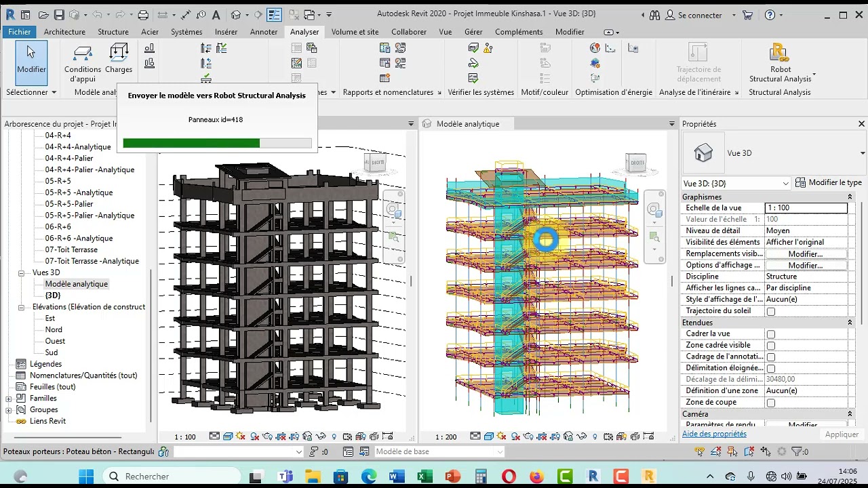Collapse Elévations tree node

click(21, 307)
